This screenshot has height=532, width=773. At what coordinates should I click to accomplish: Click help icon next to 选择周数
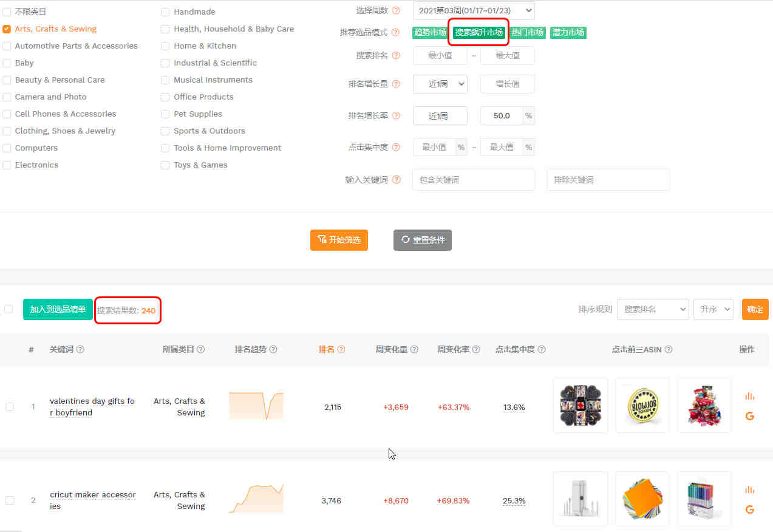(x=396, y=10)
